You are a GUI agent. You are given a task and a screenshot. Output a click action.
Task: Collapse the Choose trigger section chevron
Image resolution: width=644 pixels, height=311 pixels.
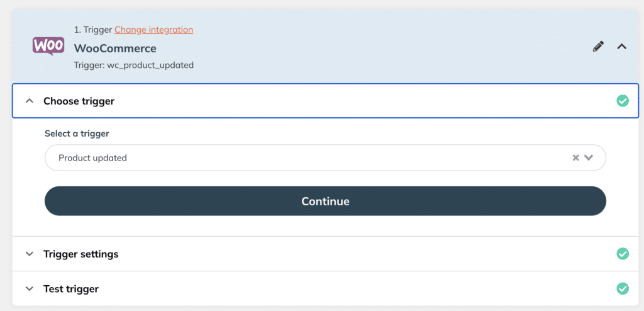[29, 101]
